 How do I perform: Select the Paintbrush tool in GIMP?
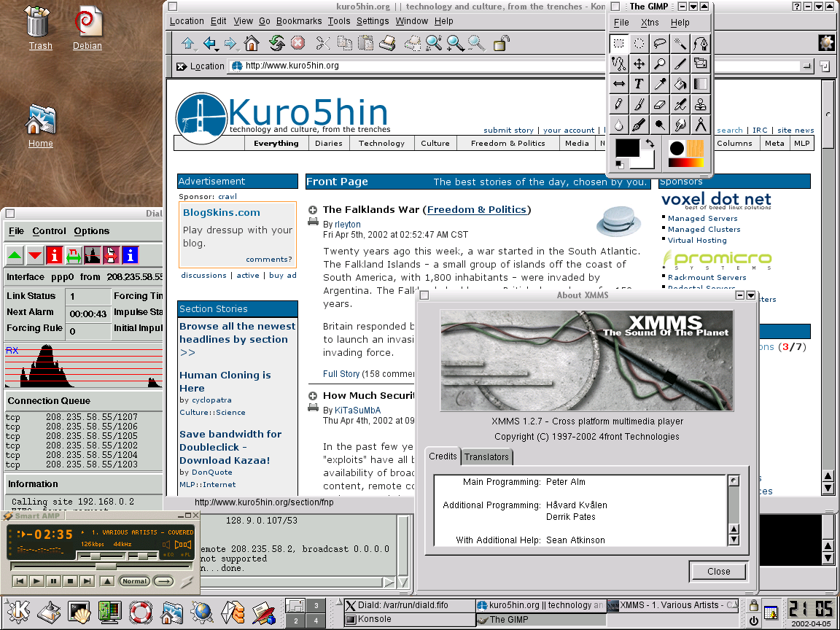tap(639, 104)
